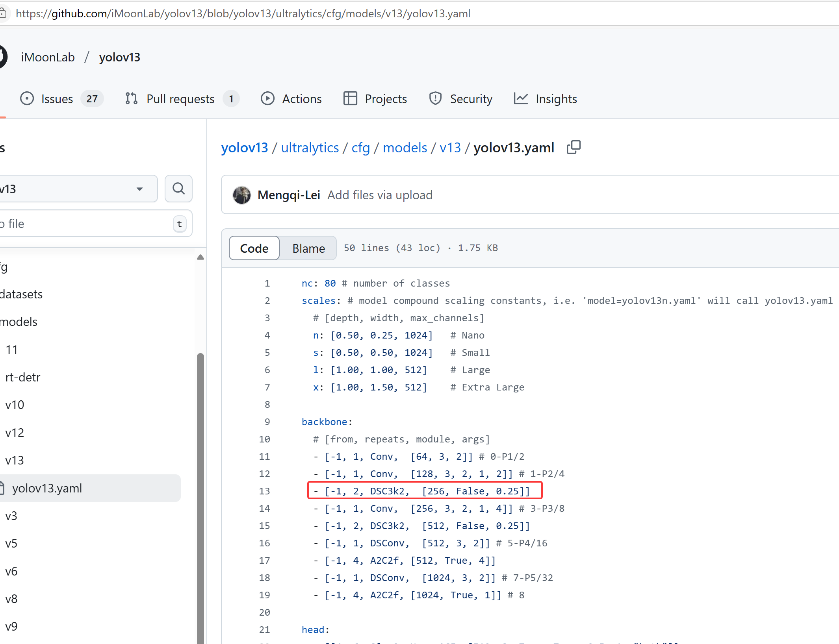Open v13 folder in breadcrumb
839x644 pixels.
(450, 148)
